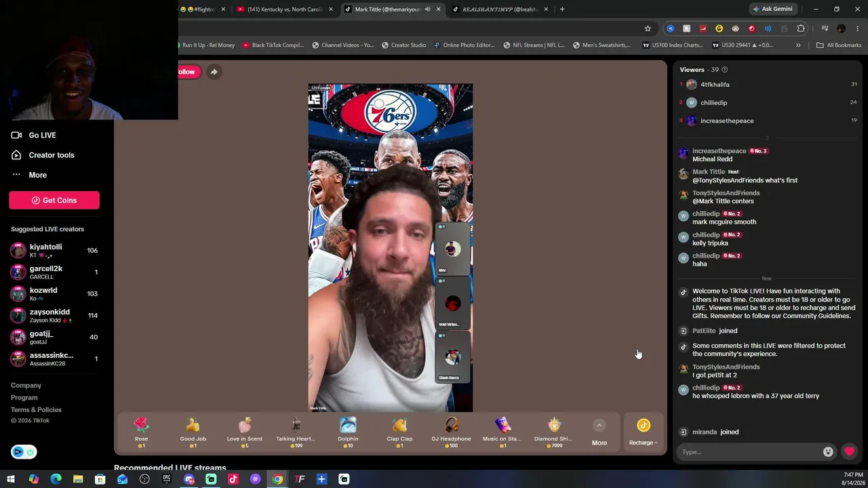The height and width of the screenshot is (488, 868).
Task: Send the Talking Heart gift
Action: (x=296, y=432)
